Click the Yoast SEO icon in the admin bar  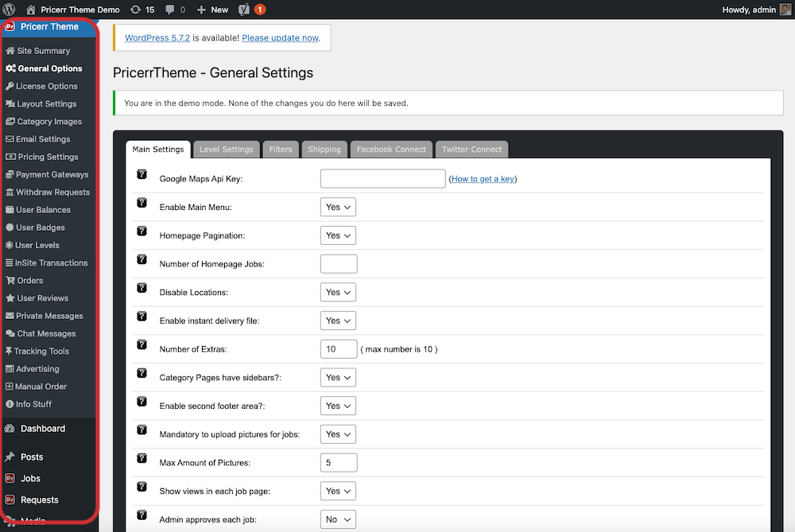[244, 10]
